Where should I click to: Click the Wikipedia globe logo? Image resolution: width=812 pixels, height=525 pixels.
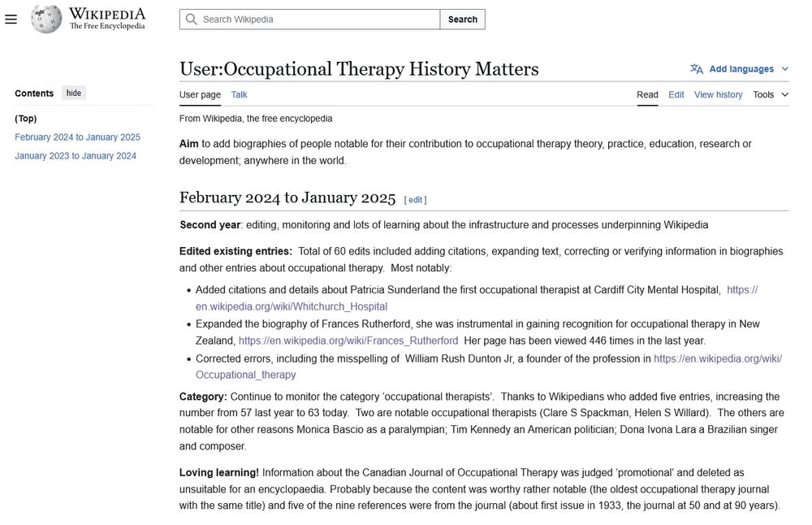(x=46, y=19)
